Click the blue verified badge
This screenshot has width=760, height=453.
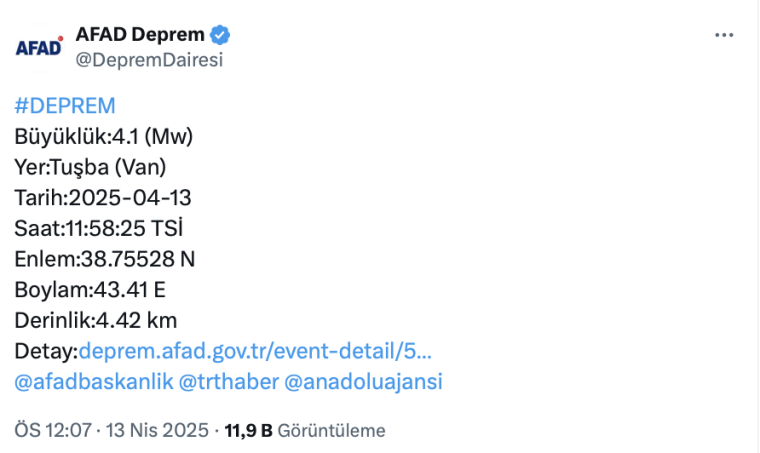220,35
